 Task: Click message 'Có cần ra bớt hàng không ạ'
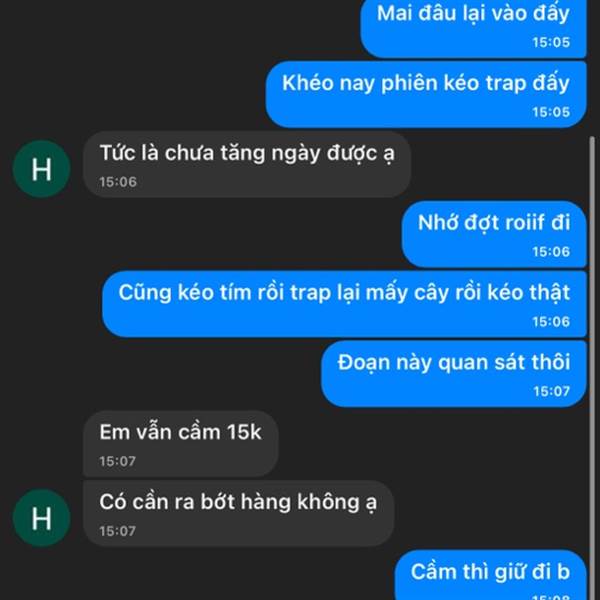(238, 513)
